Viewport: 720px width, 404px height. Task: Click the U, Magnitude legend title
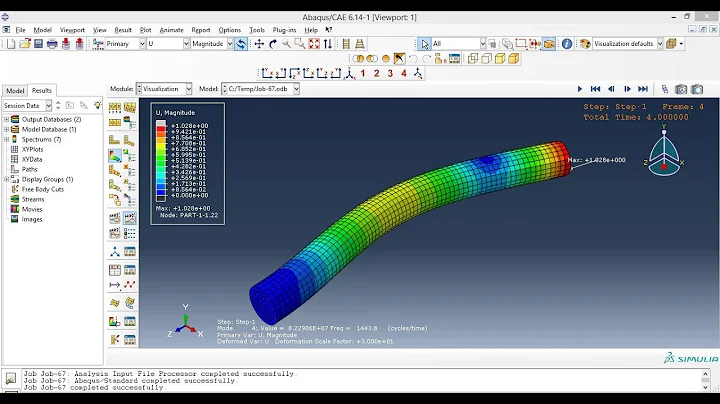coord(175,112)
